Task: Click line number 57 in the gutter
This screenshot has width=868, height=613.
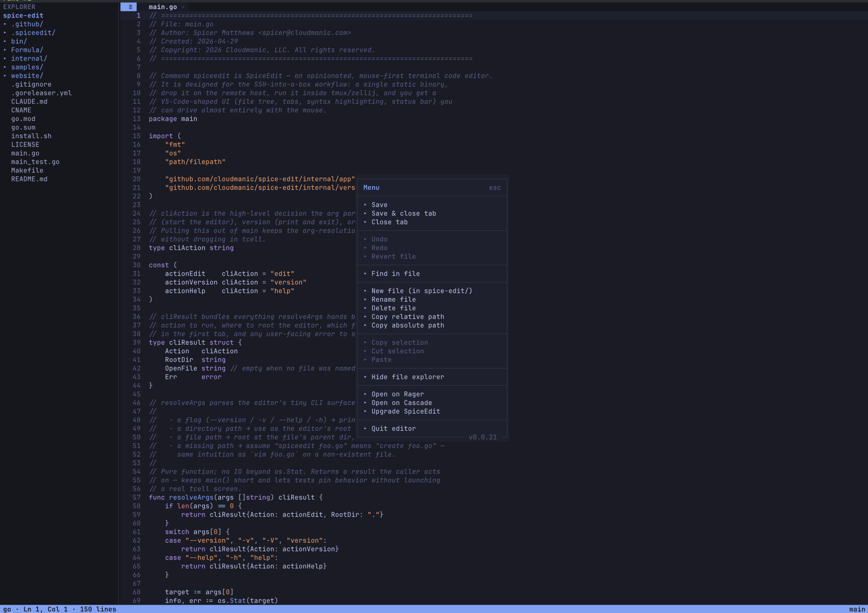Action: (x=137, y=498)
